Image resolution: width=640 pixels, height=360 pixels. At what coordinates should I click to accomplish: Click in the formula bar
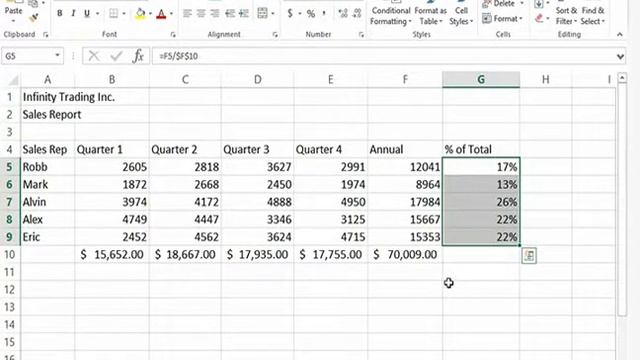tap(384, 56)
